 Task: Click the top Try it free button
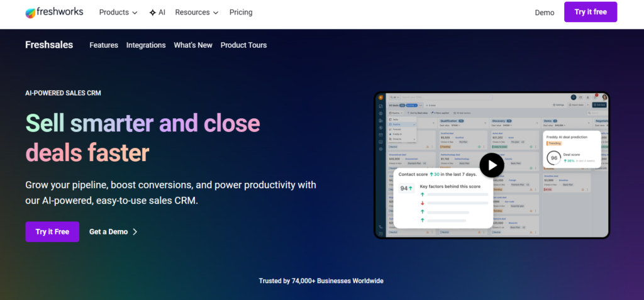[x=591, y=12]
